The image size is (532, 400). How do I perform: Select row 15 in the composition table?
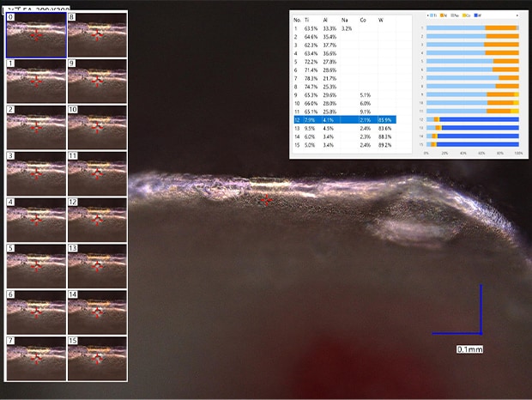[x=344, y=145]
